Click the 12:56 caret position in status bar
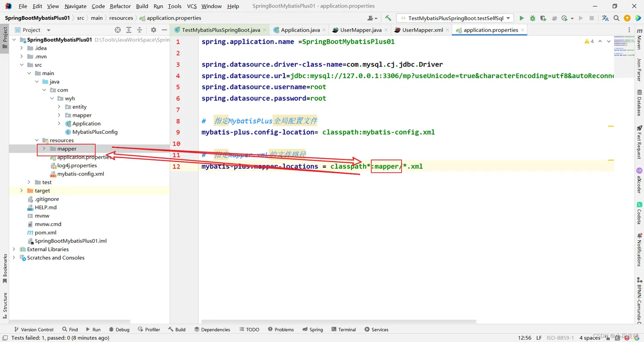Screen dimensions: 644x342 click(524, 338)
